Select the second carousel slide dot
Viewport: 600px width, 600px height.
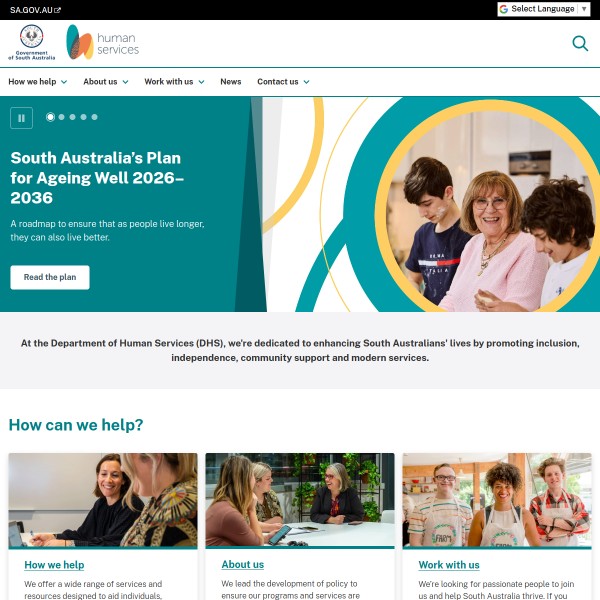[62, 117]
